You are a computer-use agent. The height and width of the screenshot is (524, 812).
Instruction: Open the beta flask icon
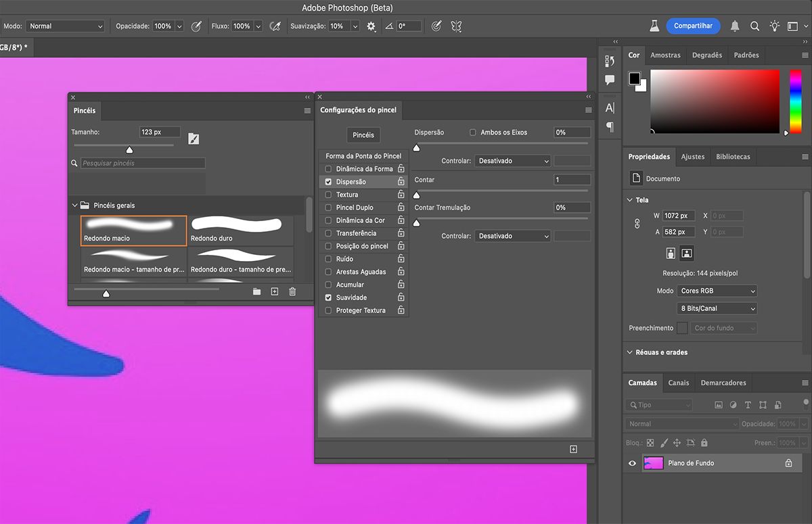pyautogui.click(x=654, y=26)
